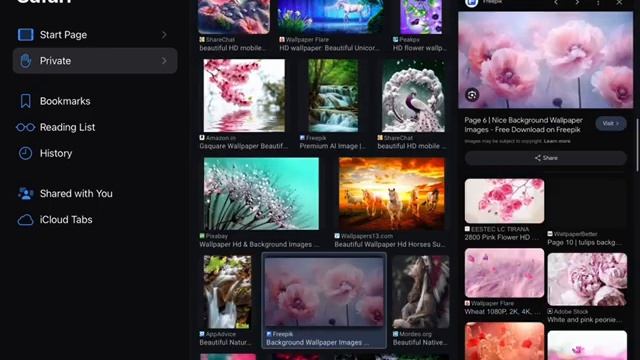
Task: Click the 'Wallpapers13.com' source label
Action: pos(367,236)
